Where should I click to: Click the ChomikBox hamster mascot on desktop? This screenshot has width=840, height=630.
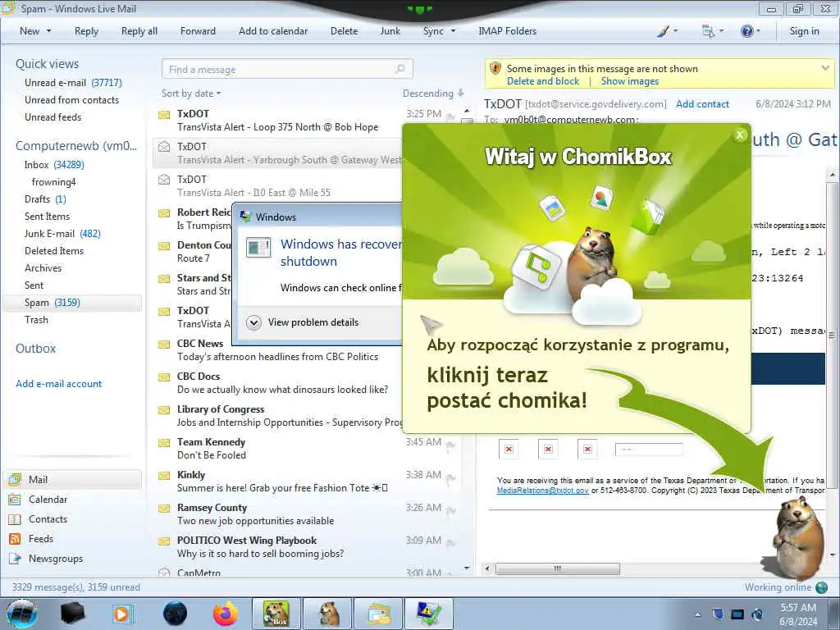(x=797, y=538)
